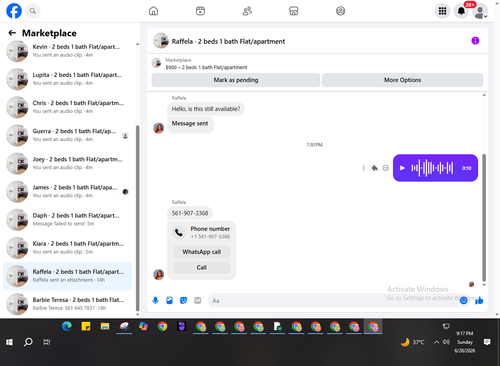Record a voice clip with microphone icon

pyautogui.click(x=155, y=301)
